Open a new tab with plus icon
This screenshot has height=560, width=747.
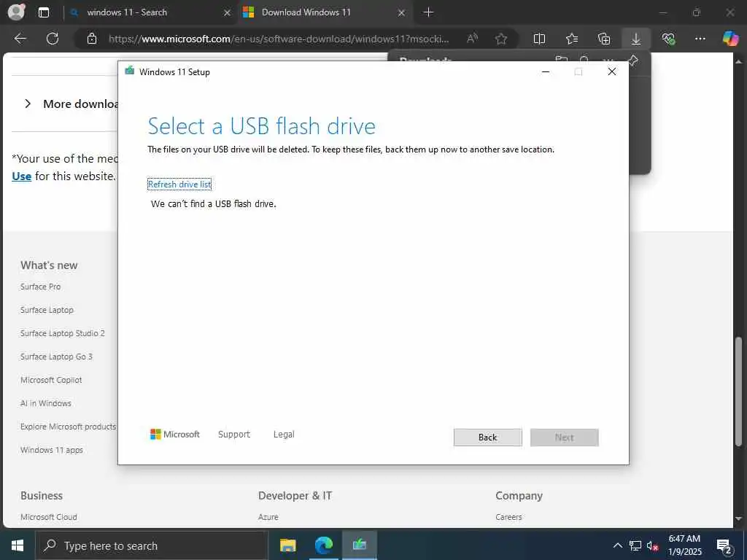(x=428, y=12)
